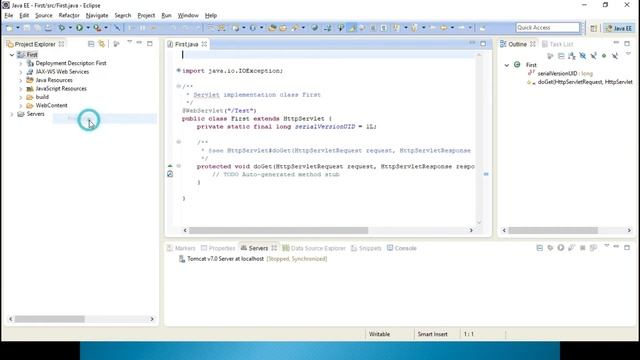Open the New dropdown arrow in toolbar
This screenshot has height=360, width=640.
[x=18, y=28]
